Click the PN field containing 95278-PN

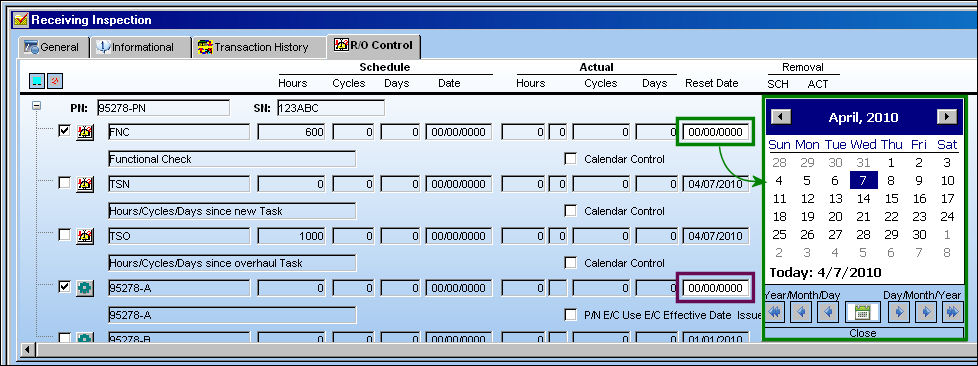163,108
